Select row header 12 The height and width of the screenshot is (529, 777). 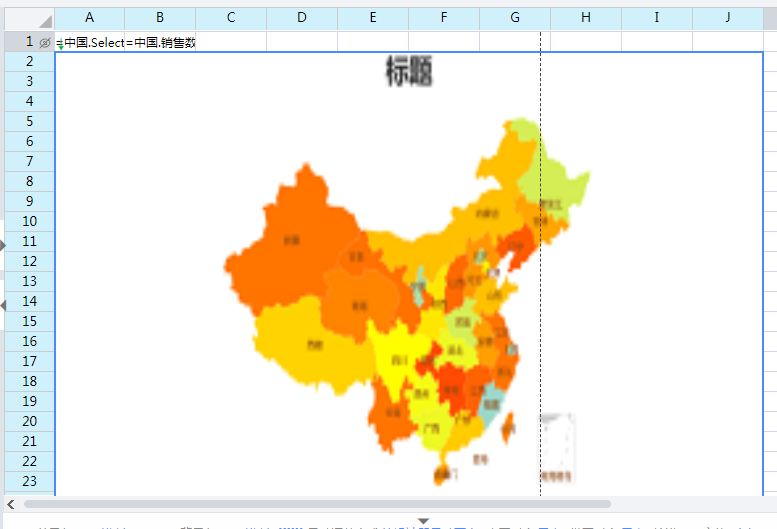[29, 261]
